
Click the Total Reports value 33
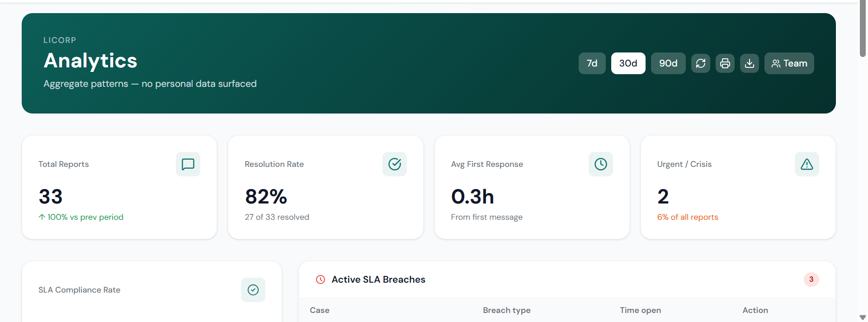coord(51,197)
